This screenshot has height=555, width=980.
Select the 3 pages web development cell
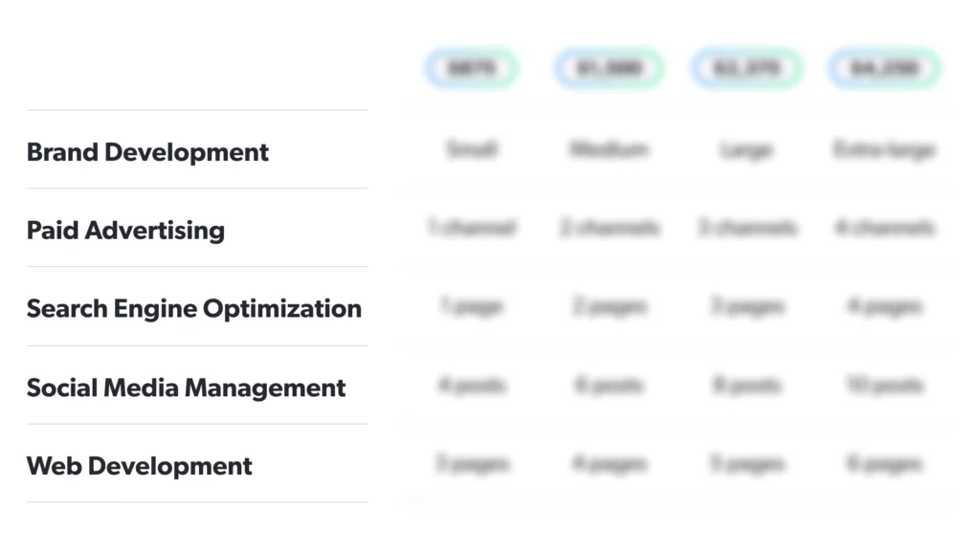472,464
